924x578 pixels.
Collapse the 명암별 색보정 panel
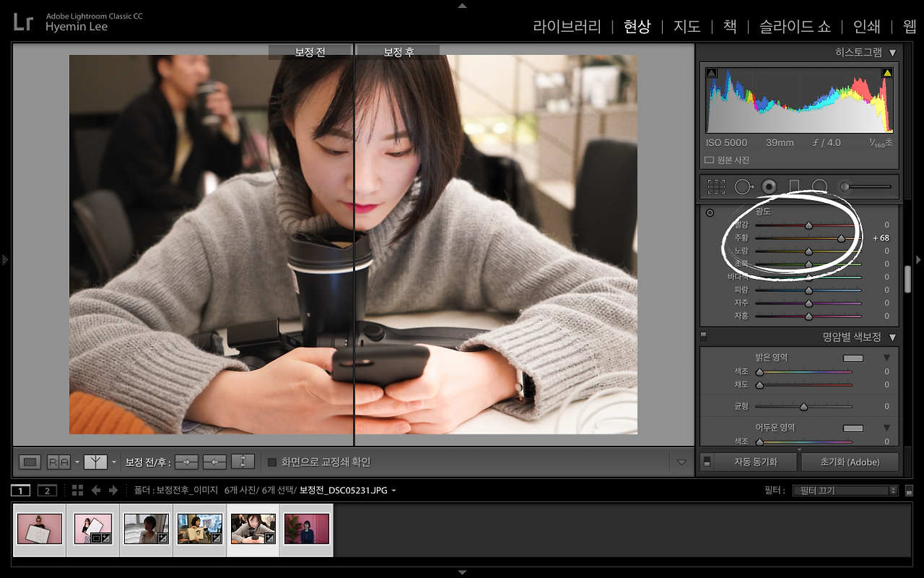point(893,337)
